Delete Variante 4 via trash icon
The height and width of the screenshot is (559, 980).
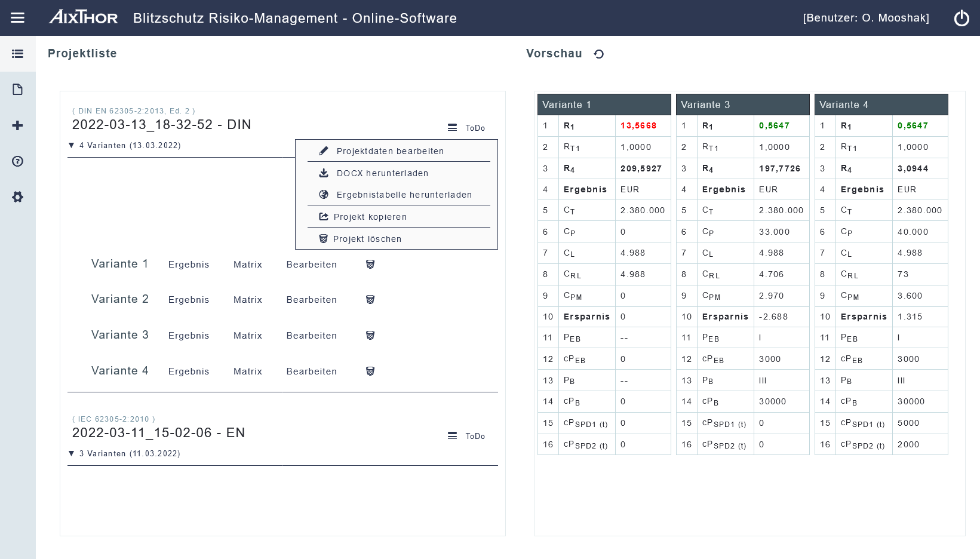click(370, 371)
